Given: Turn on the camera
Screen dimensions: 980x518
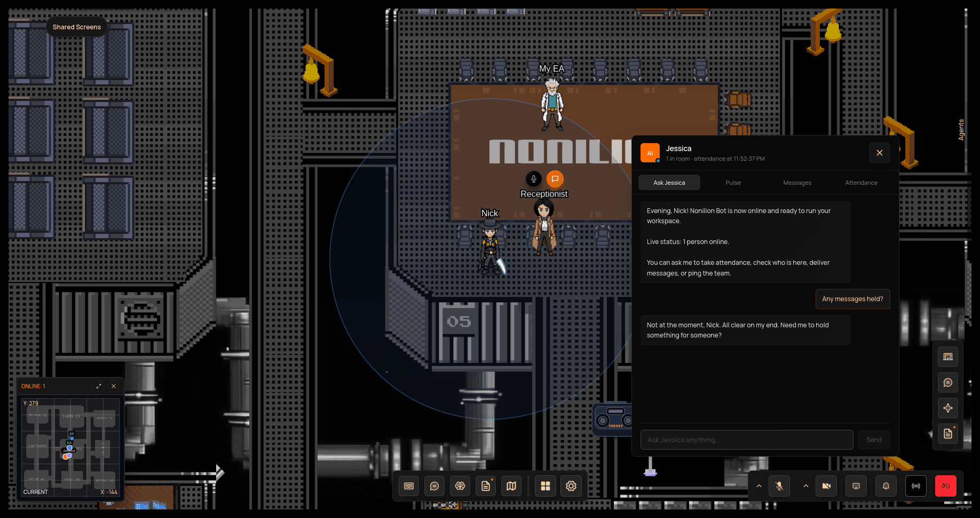Looking at the screenshot, I should [826, 486].
